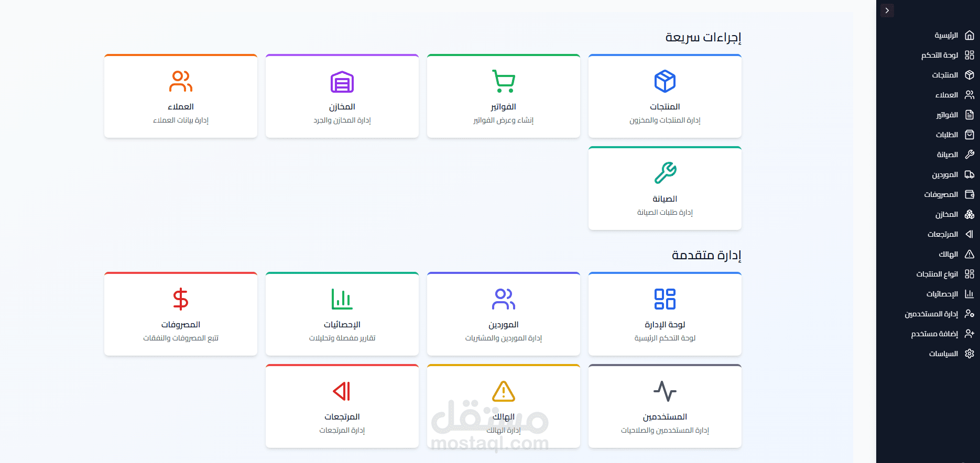Click text تقارير مفصلة وتحليلات

click(342, 338)
